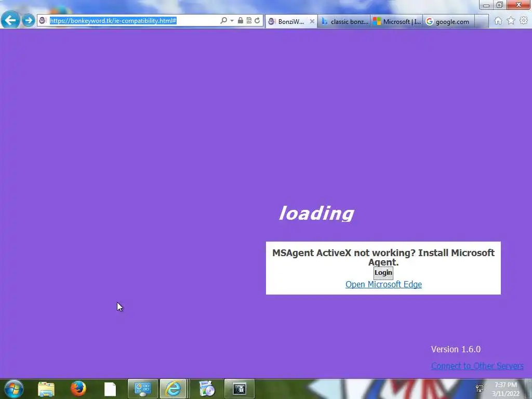Click the network tray icon
532x399 pixels.
click(480, 389)
